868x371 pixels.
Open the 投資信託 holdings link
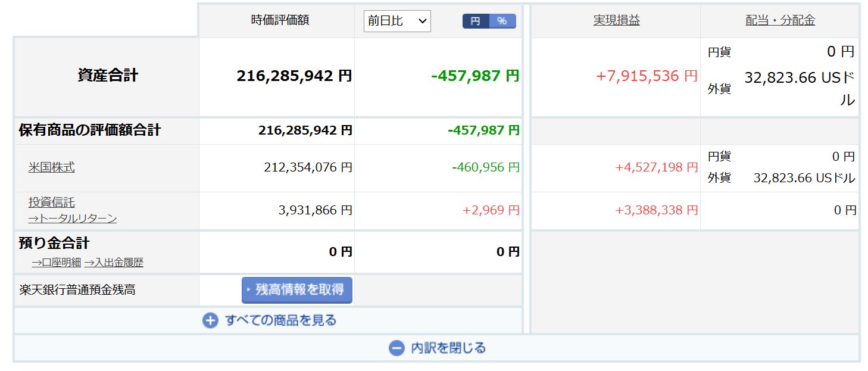pos(52,202)
